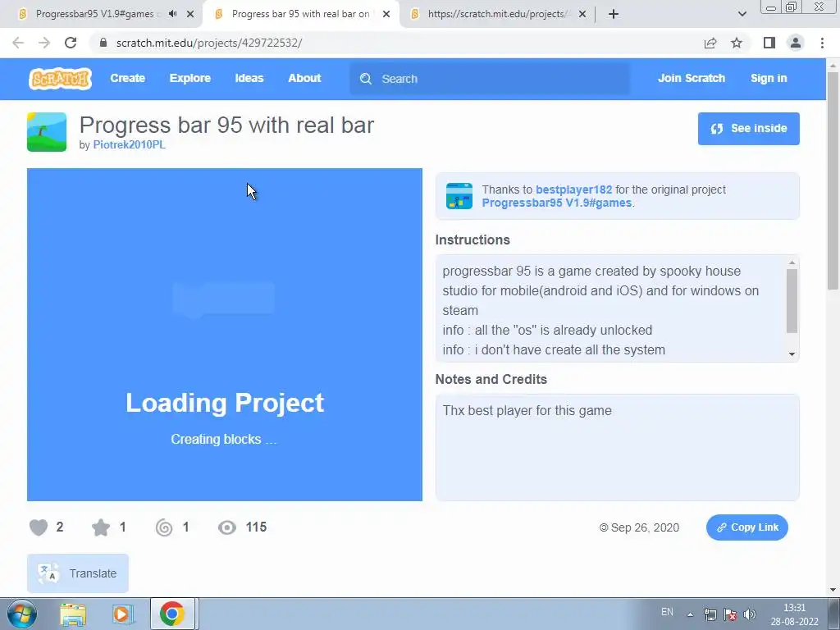Click the Action Center flag icon
Screen dimensions: 840x630
tap(729, 614)
